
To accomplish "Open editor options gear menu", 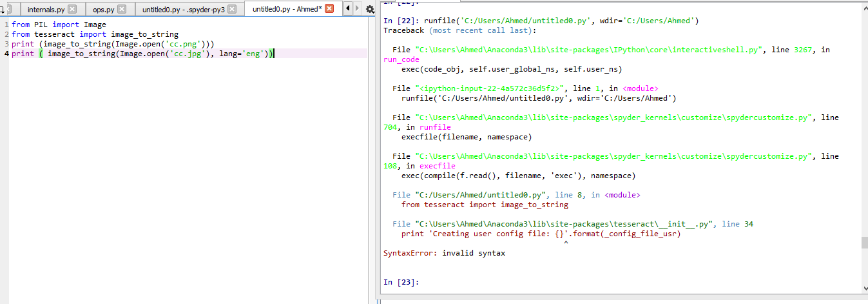I will [x=370, y=9].
